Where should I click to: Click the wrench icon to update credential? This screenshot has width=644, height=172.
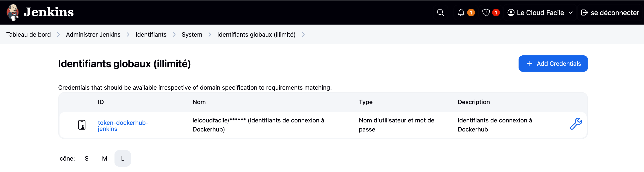[576, 124]
